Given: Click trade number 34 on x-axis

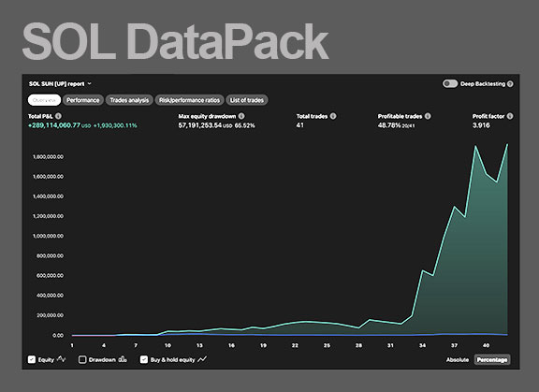Looking at the screenshot, I should pos(422,345).
